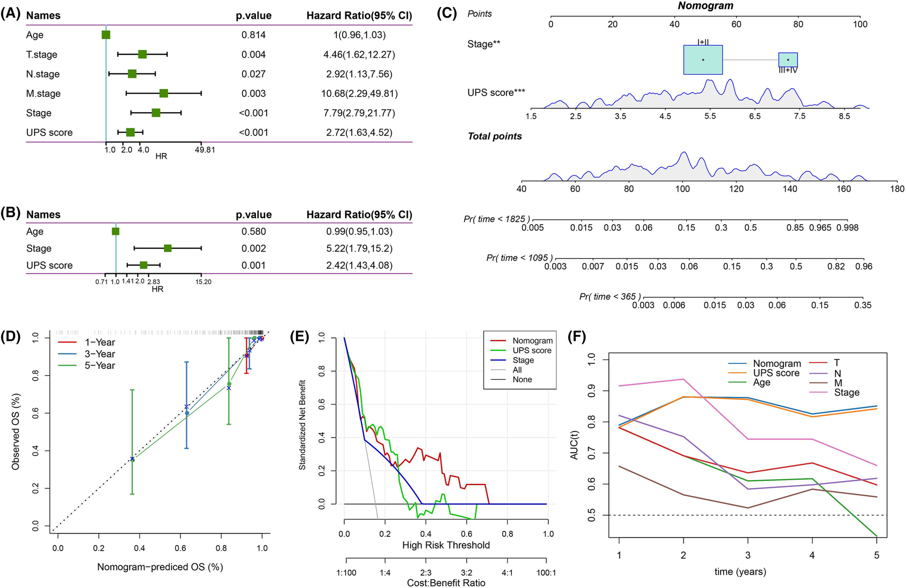906x588 pixels.
Task: Click the 3-Year legend entry in panel D
Action: click(x=86, y=354)
